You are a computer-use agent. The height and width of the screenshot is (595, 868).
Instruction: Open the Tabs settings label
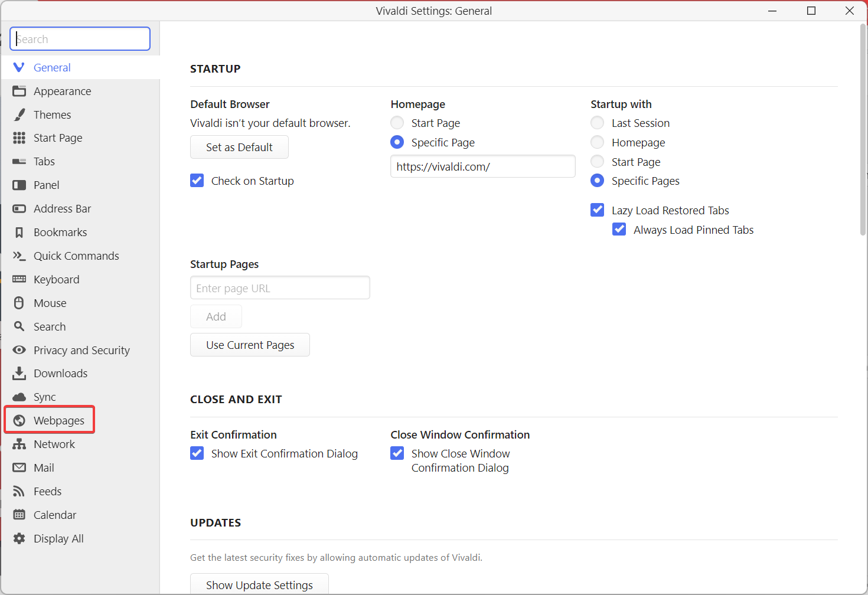[x=44, y=161]
